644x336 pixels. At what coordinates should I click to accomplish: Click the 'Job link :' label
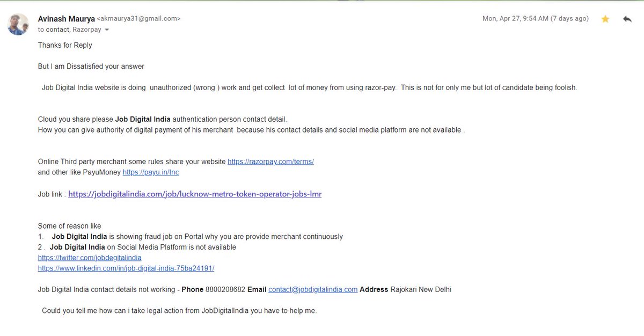[52, 194]
